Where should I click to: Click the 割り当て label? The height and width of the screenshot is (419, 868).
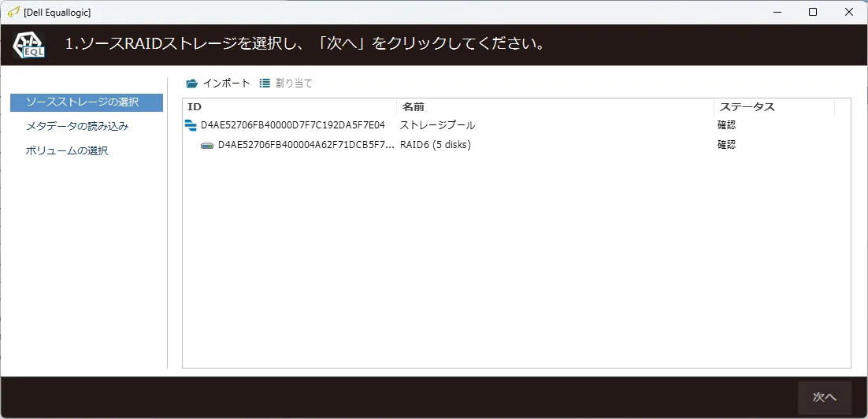[294, 83]
